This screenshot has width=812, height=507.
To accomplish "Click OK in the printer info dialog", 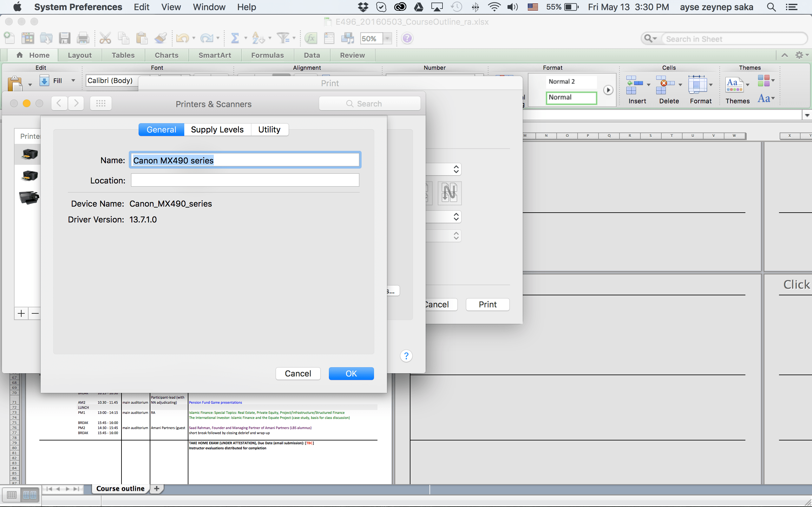I will (x=351, y=373).
